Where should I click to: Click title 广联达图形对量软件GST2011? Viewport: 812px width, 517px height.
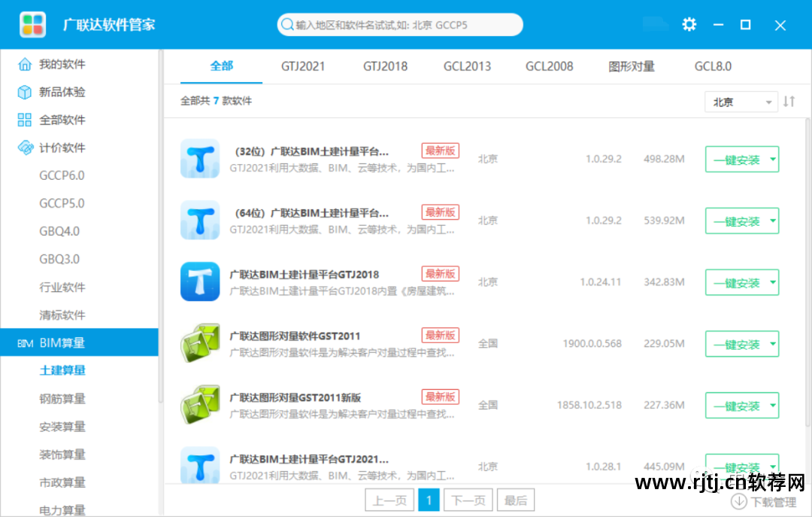295,336
